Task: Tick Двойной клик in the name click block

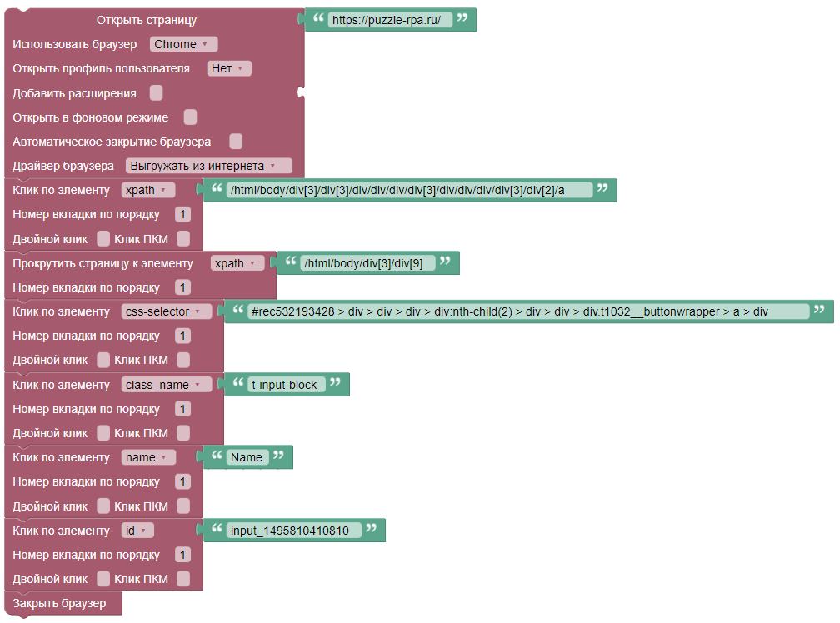Action: (103, 506)
